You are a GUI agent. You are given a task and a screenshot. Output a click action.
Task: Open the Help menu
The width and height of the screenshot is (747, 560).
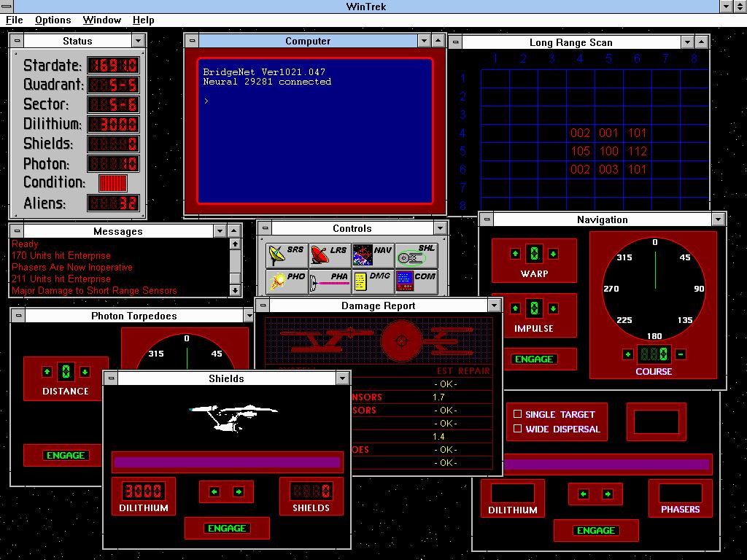click(x=144, y=20)
